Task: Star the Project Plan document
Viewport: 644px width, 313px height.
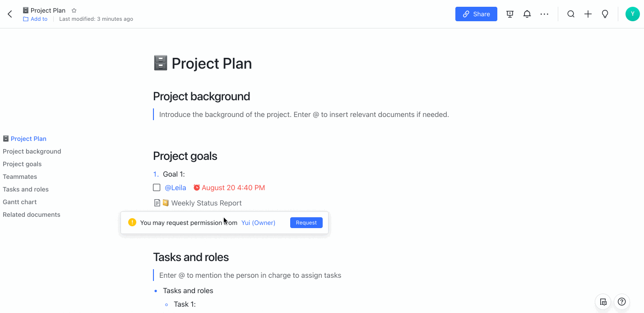Action: [x=73, y=10]
